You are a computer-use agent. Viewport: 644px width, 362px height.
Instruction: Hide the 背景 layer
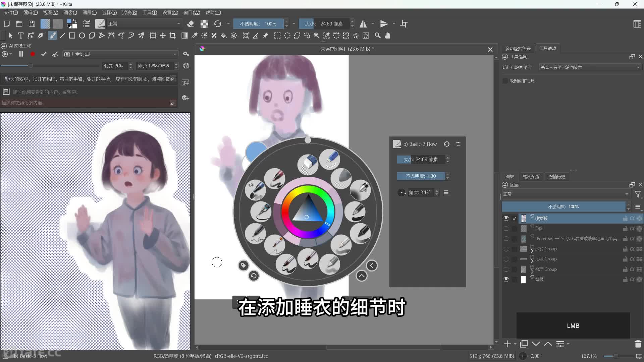point(506,279)
